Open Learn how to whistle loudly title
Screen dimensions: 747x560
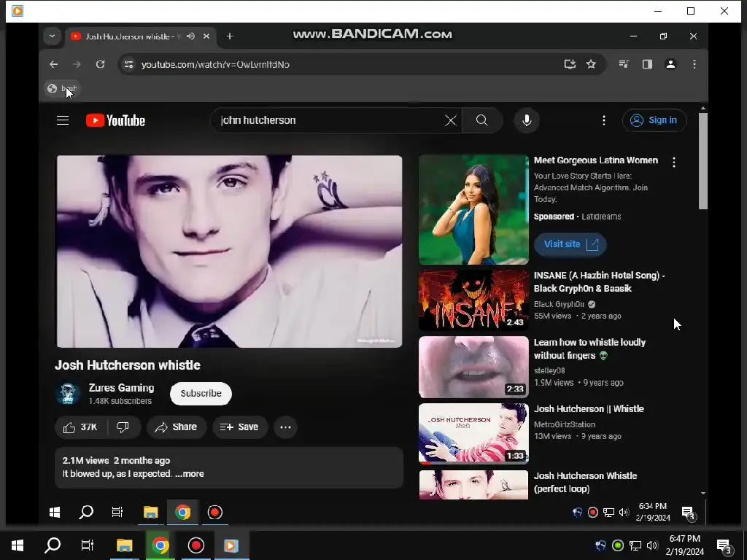[x=589, y=349]
